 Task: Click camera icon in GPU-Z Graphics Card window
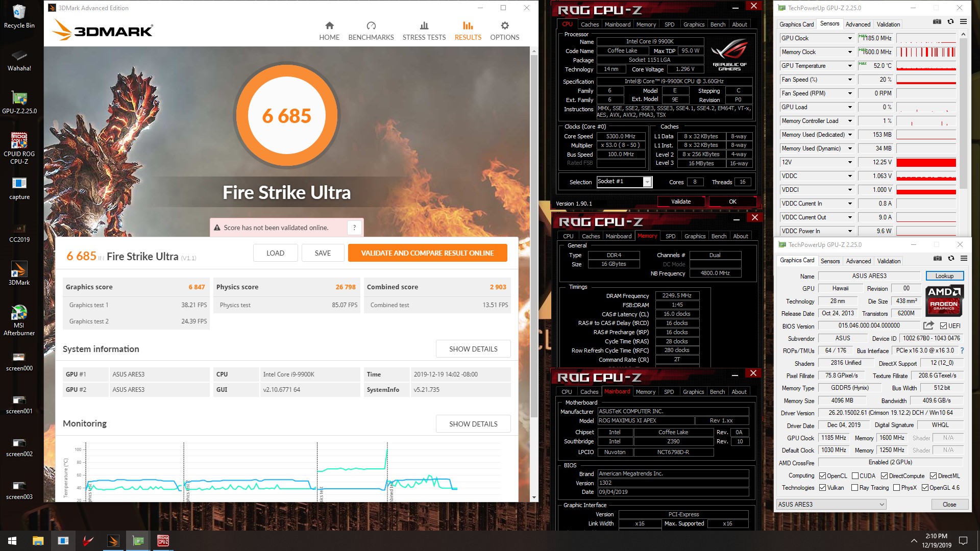938,258
